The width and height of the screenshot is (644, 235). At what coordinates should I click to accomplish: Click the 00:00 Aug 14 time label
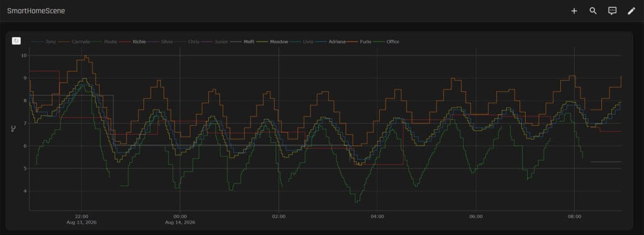coord(180,219)
